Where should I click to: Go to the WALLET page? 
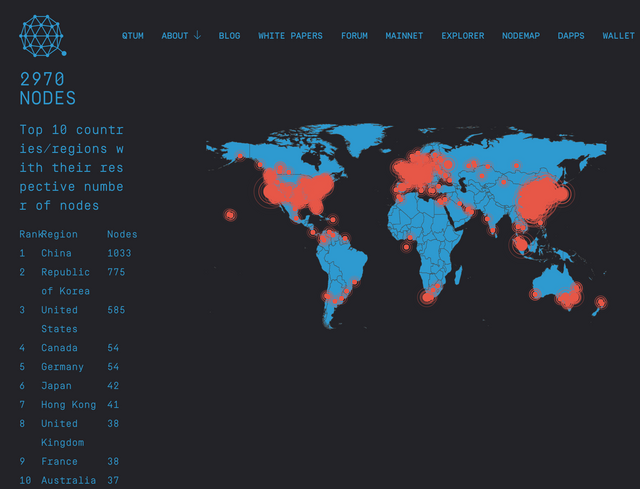pos(618,36)
